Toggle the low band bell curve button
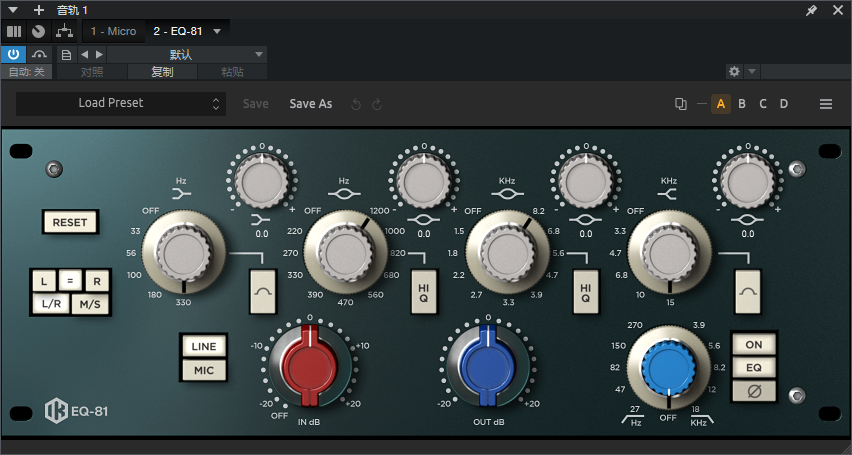Image resolution: width=852 pixels, height=455 pixels. [x=263, y=291]
